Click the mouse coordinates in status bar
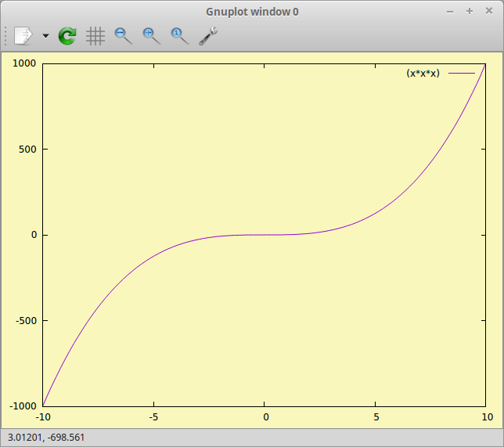Viewport: 504px width, 447px height. [45, 438]
